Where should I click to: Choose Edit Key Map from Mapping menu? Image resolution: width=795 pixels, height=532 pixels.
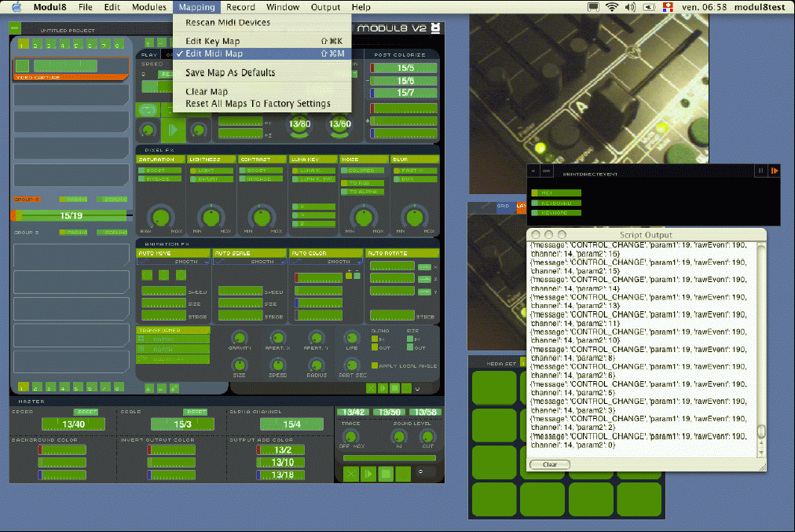click(x=262, y=41)
